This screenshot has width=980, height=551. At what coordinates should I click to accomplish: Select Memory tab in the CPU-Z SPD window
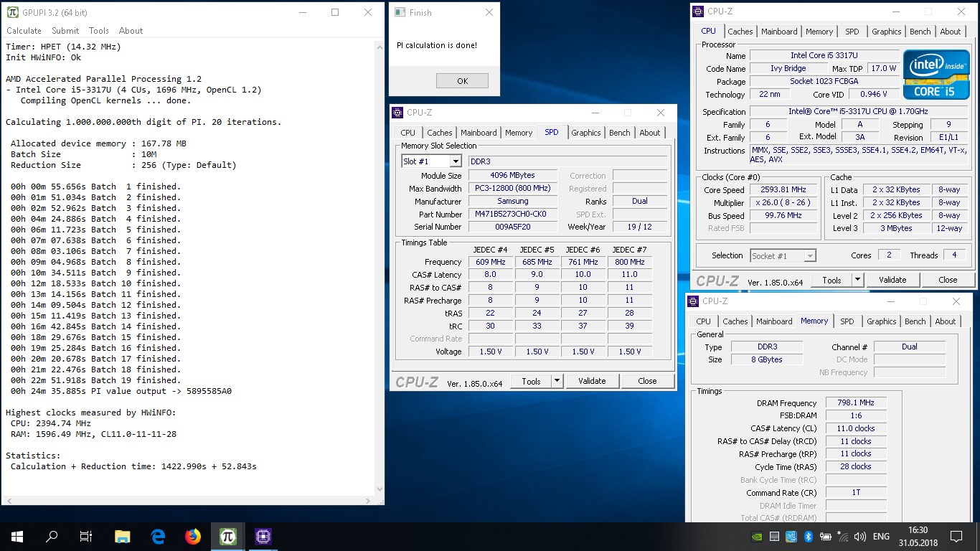518,133
